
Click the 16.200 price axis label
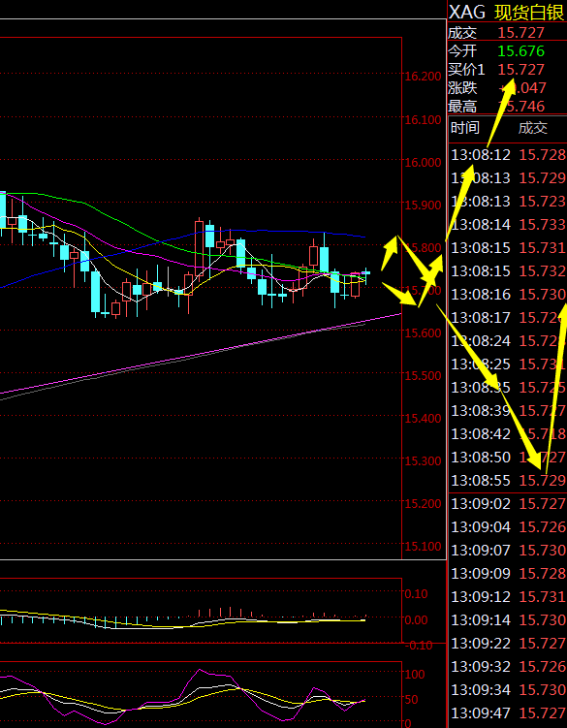click(423, 77)
